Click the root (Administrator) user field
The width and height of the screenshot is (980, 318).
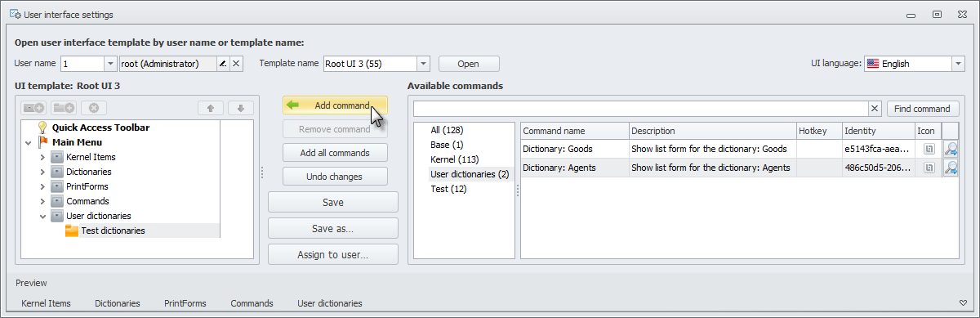[167, 64]
